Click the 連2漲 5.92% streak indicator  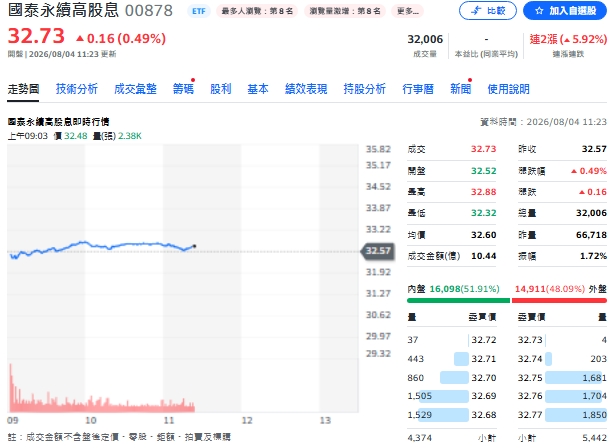[x=568, y=39]
